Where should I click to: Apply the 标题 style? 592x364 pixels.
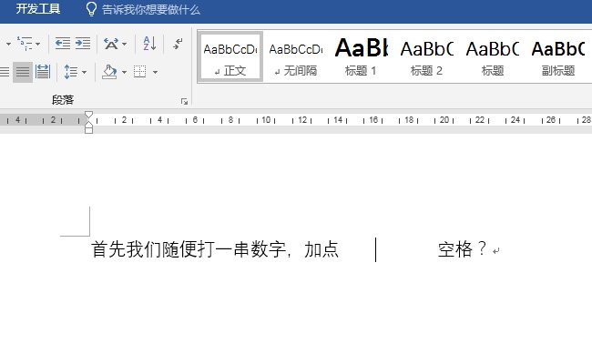(493, 56)
